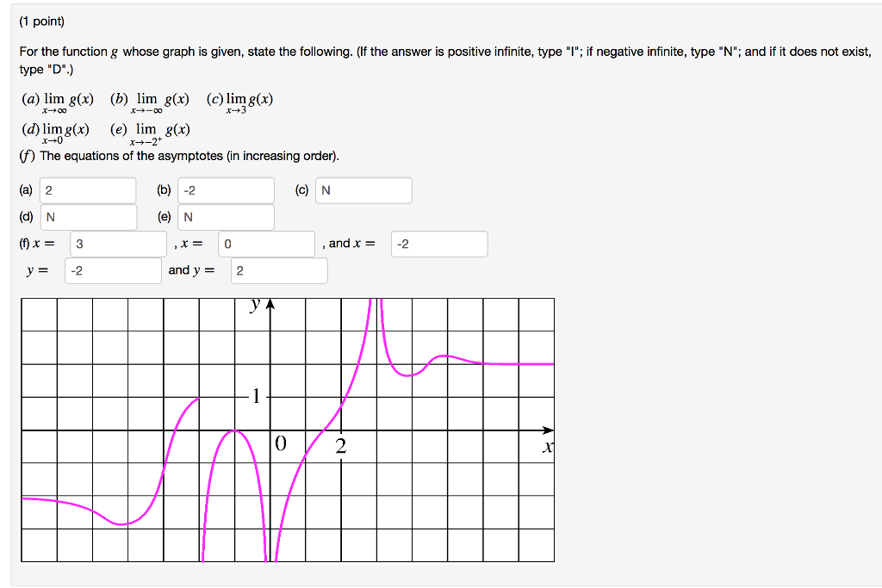Click the 'and x =' field containing -2
The width and height of the screenshot is (882, 588).
pos(439,244)
